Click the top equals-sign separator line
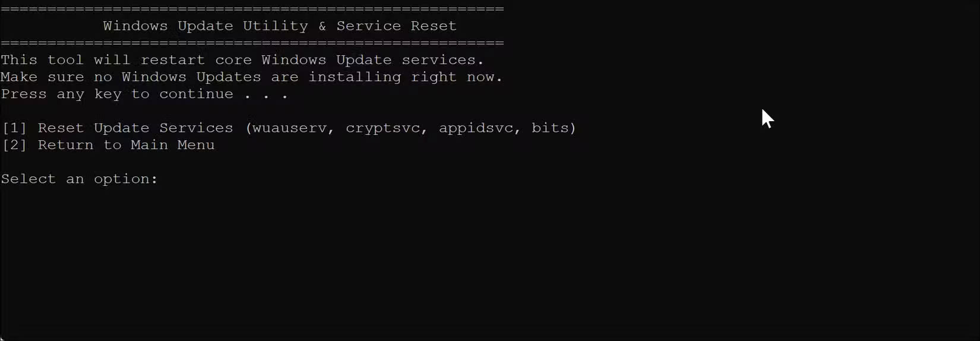 coord(252,9)
